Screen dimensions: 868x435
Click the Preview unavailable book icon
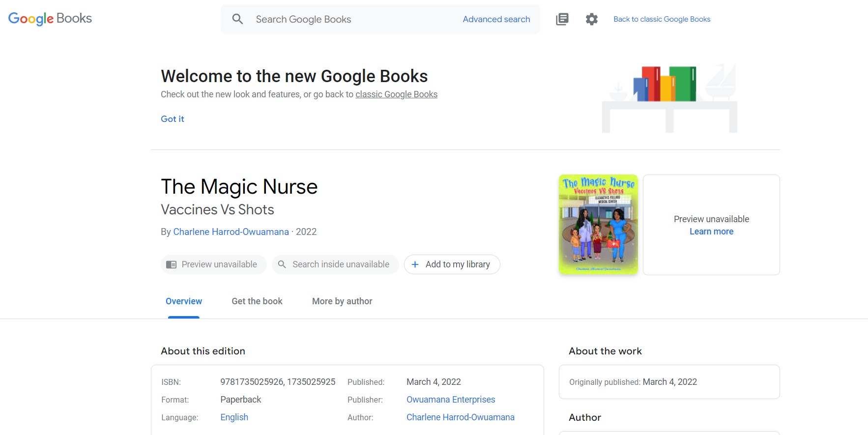[171, 264]
